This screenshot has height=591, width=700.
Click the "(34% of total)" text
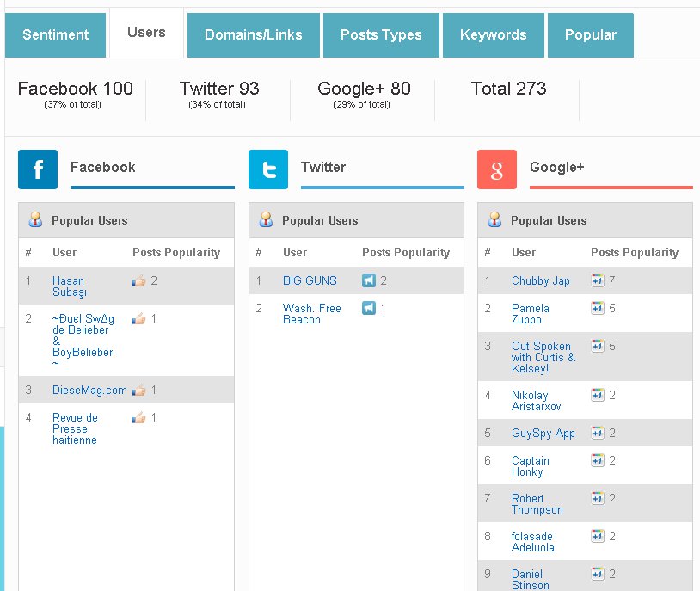point(217,105)
